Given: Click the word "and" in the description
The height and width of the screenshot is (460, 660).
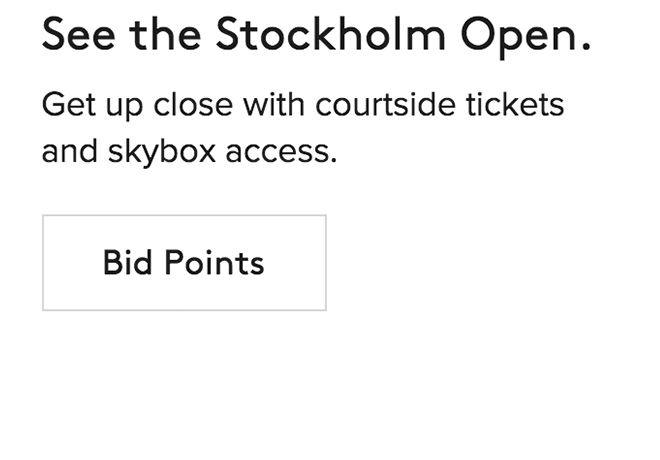Looking at the screenshot, I should [68, 152].
